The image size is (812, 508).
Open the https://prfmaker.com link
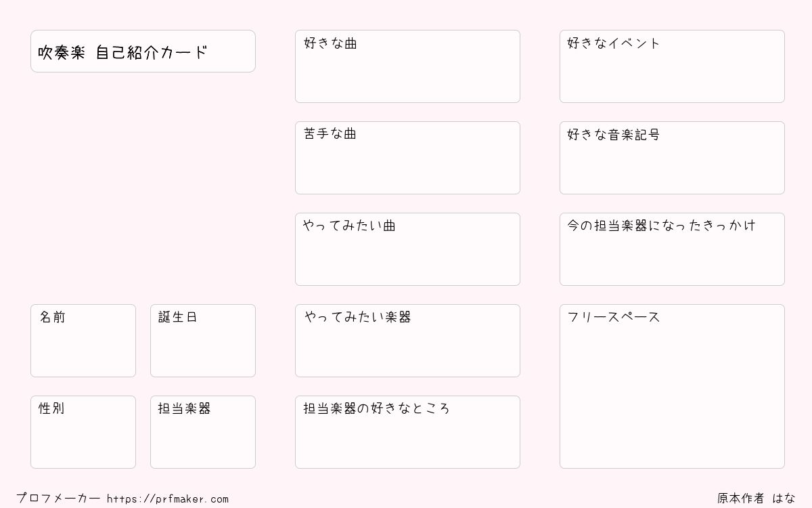click(168, 499)
